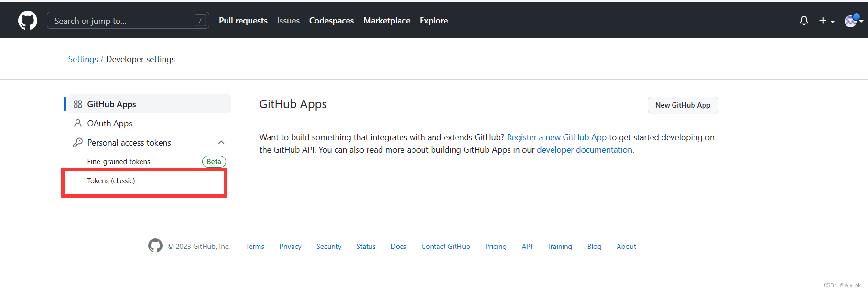This screenshot has height=293, width=868.
Task: Open the plus create-new menu
Action: click(x=827, y=21)
